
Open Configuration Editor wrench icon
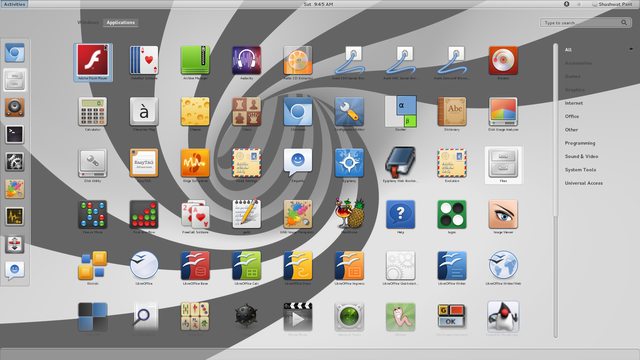[x=349, y=111]
